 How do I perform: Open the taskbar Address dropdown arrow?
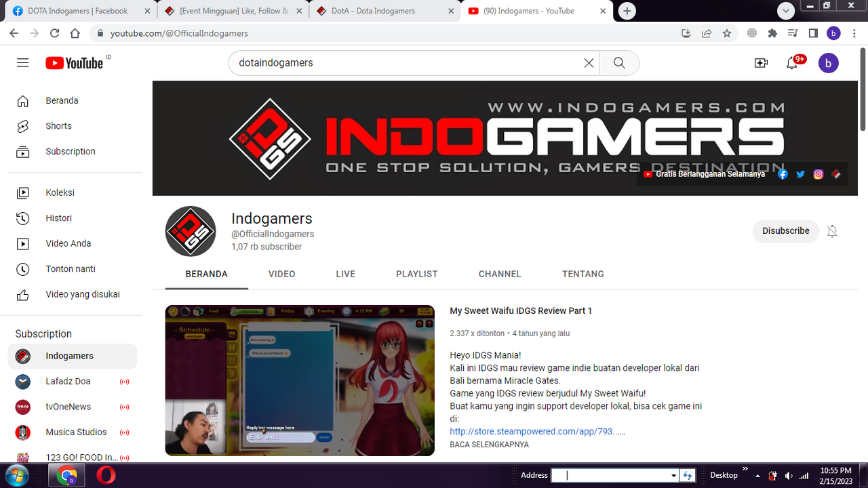pyautogui.click(x=673, y=476)
